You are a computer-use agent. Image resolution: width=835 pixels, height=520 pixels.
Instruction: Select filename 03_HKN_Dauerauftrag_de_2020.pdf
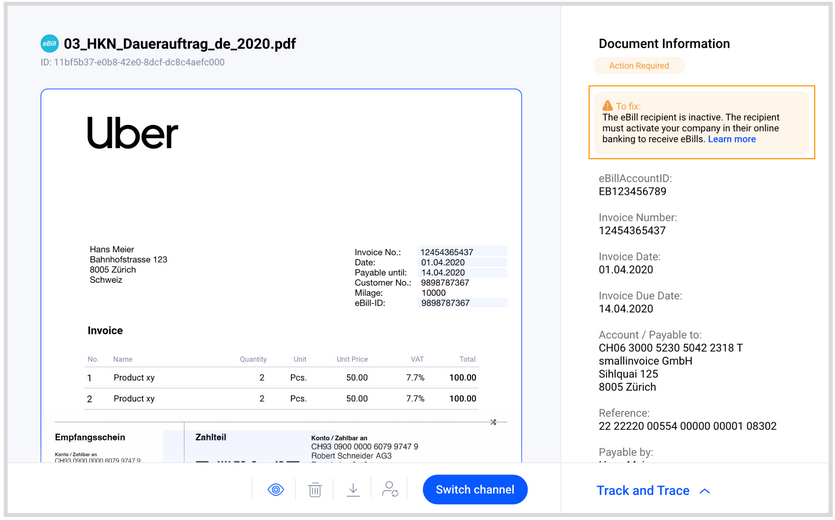tap(179, 44)
